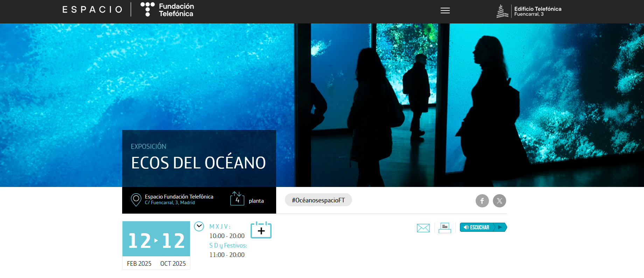Click the floor 4 planta icon
The image size is (644, 278).
237,199
